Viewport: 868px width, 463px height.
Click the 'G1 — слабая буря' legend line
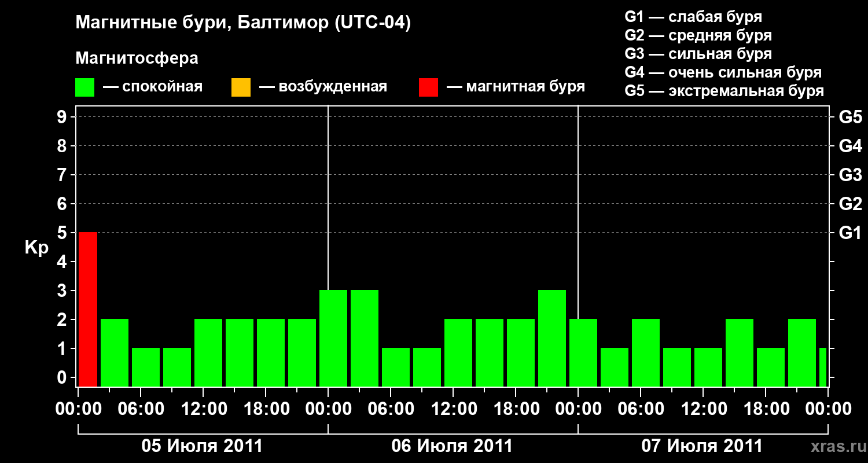[x=693, y=17]
